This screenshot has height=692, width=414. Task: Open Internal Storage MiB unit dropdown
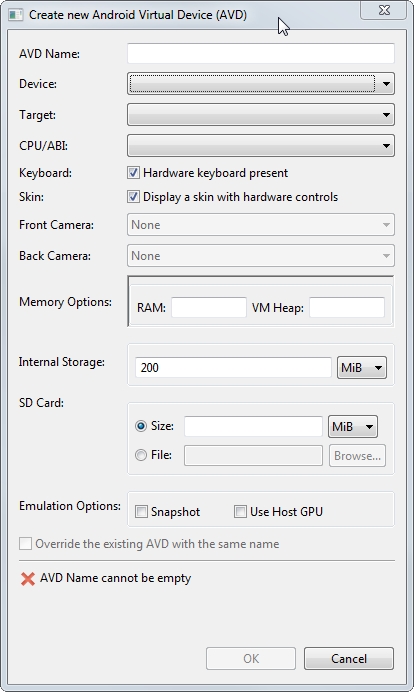[x=361, y=368]
